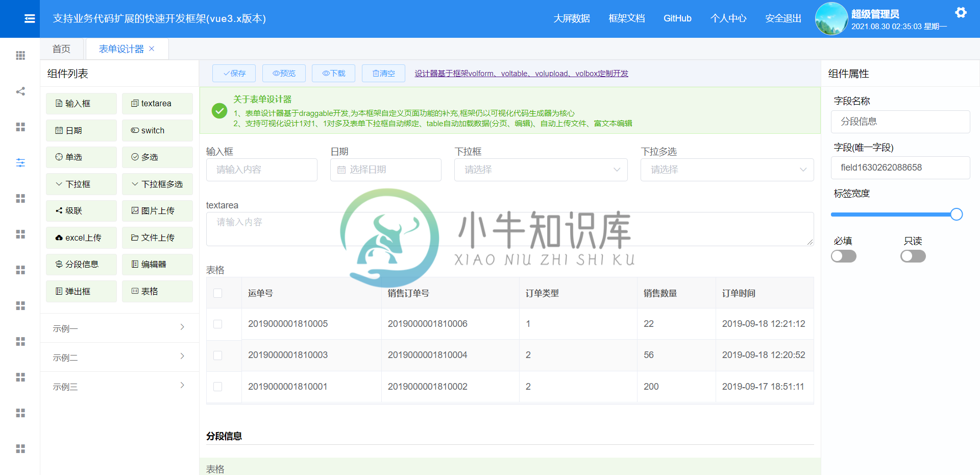Viewport: 980px width, 475px height.
Task: Add 下拉框多选 multi-select component
Action: [157, 184]
